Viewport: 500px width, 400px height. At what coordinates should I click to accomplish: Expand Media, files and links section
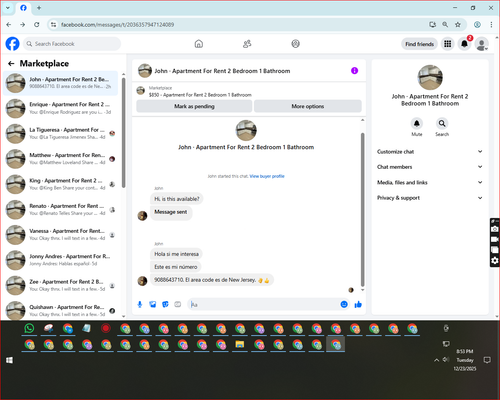[430, 182]
